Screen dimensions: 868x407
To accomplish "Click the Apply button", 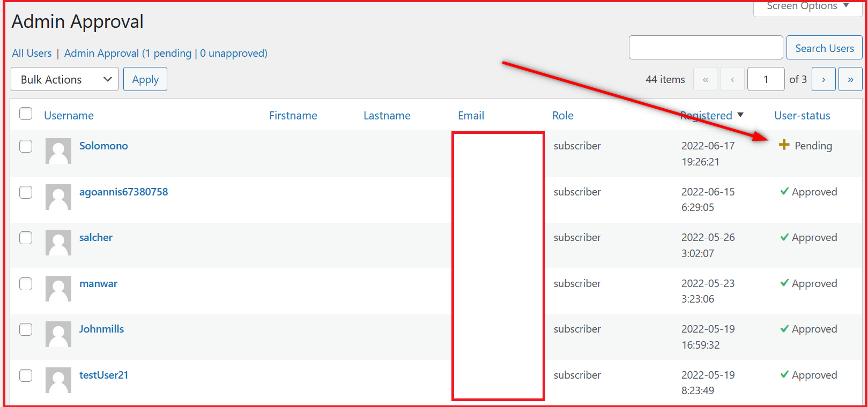I will click(145, 79).
